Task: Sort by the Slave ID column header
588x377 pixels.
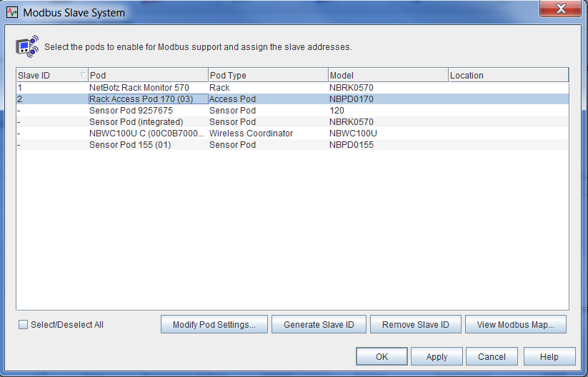Action: pos(52,75)
